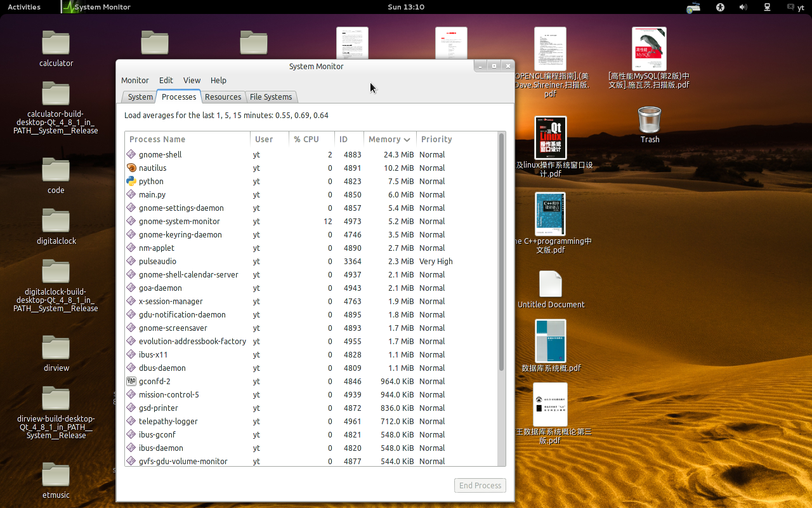Select the gnome-screensaver process row
Viewport: 812px width, 508px height.
coord(311,328)
